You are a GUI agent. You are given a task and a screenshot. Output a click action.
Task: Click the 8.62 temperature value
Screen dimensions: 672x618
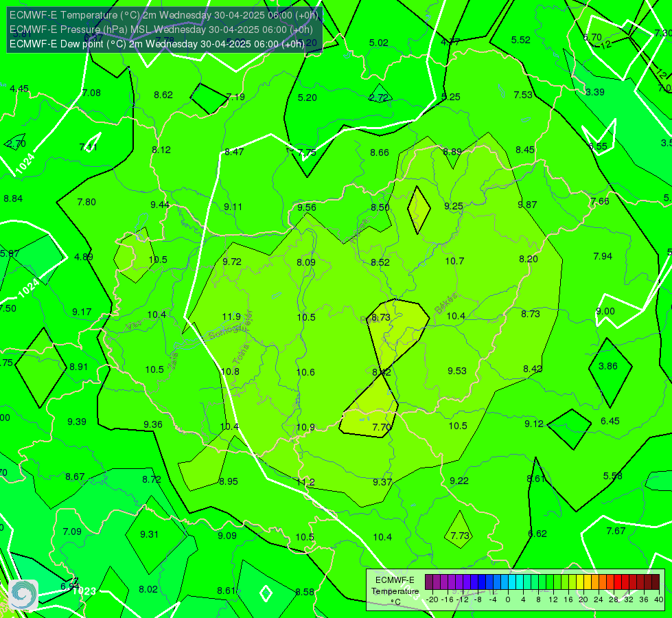163,95
